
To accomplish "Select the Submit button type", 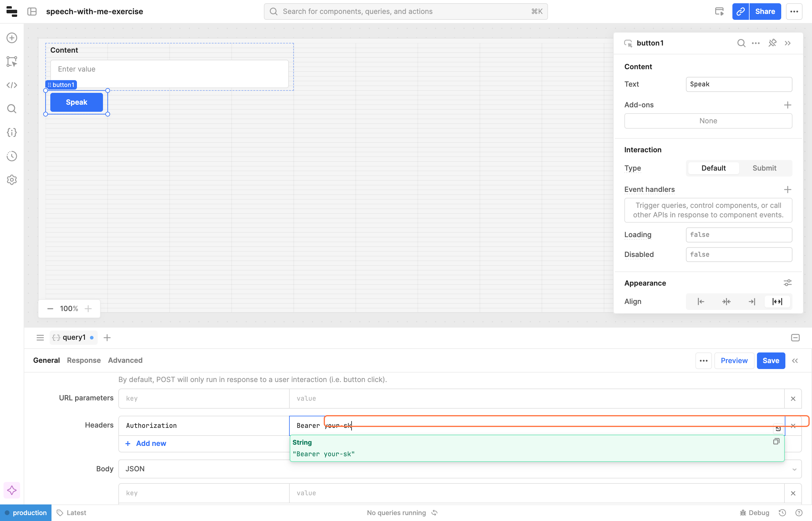I will point(764,168).
